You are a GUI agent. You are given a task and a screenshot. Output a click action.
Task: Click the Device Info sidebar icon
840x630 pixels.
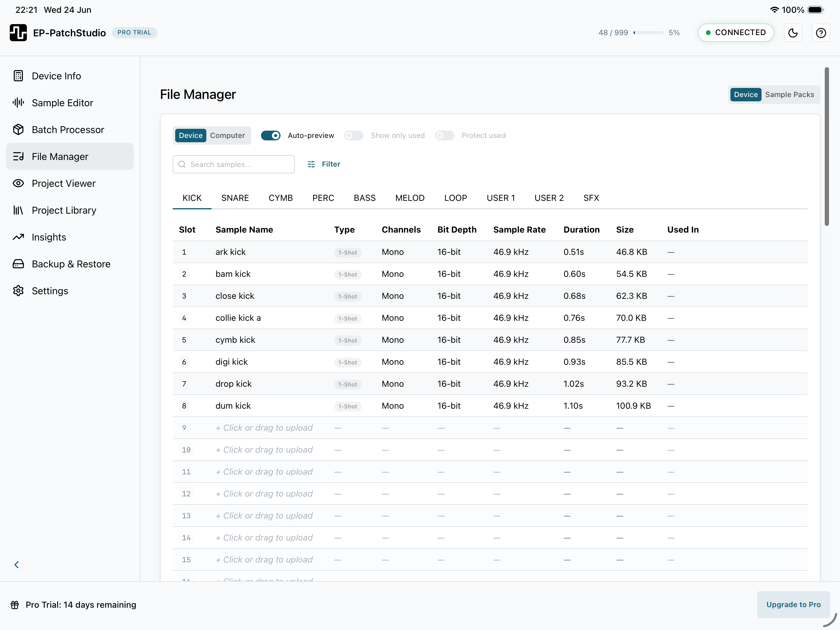18,76
